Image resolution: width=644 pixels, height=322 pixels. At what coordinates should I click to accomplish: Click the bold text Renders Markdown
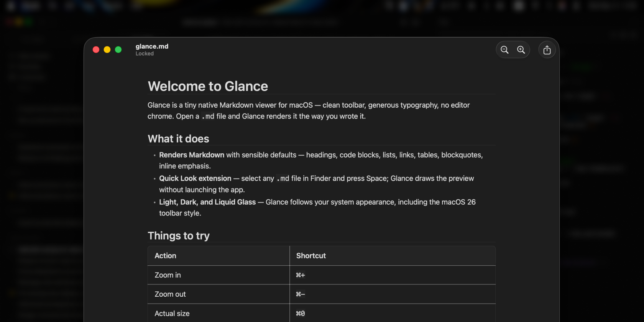(x=192, y=155)
